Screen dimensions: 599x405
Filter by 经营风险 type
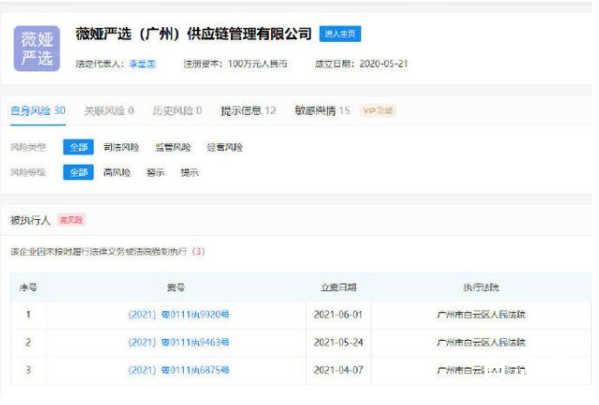pos(225,147)
